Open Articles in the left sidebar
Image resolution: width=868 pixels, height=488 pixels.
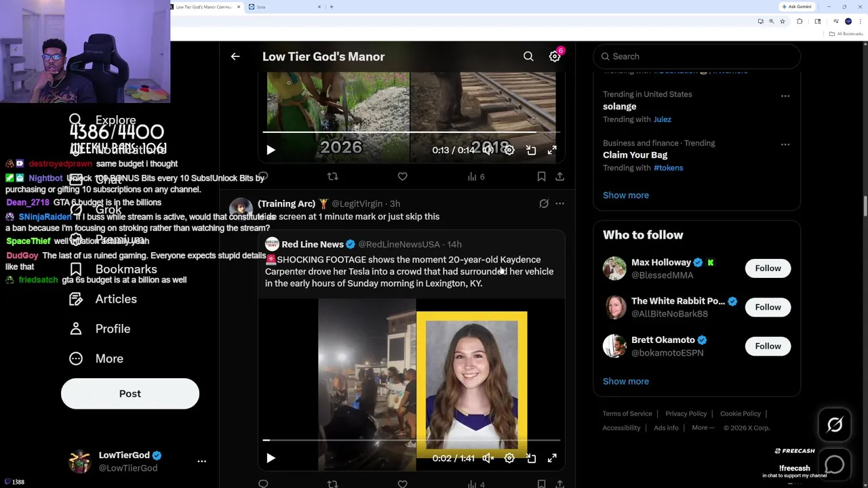tap(102, 299)
